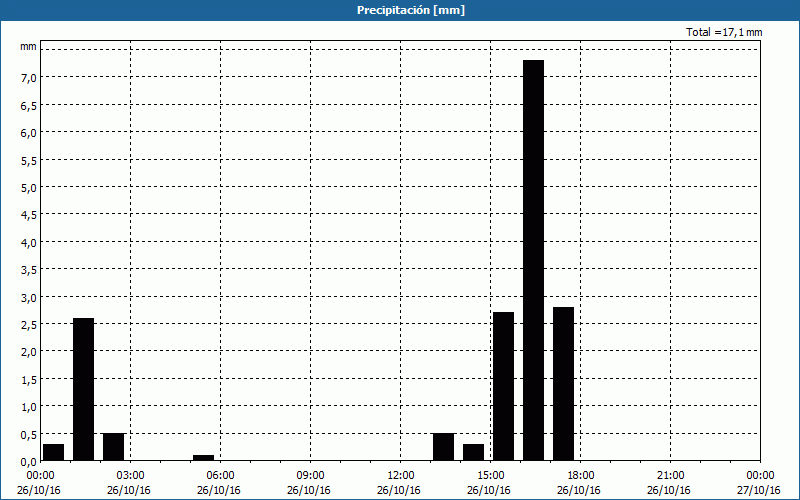This screenshot has width=800, height=500.
Task: Select the 4,0 y-axis value
Action: click(29, 242)
